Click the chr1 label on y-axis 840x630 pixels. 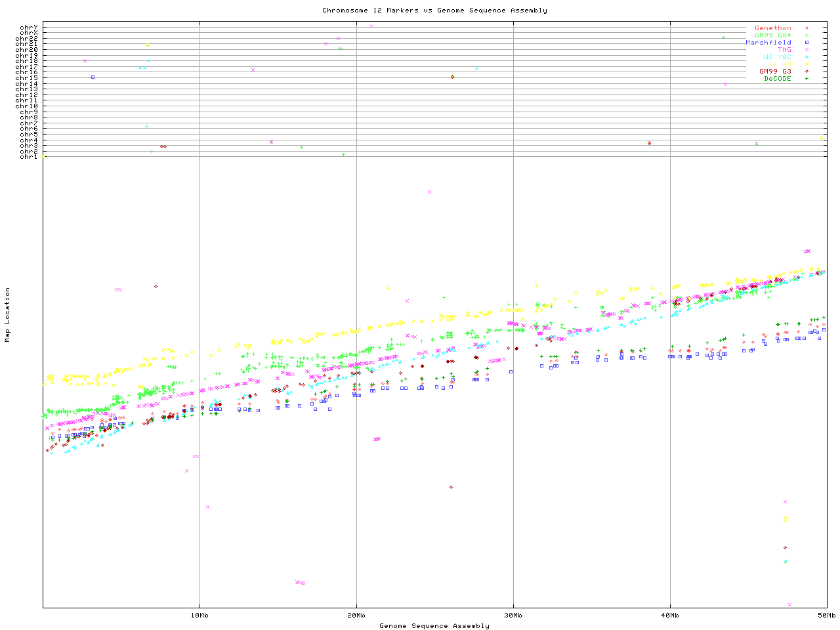[x=28, y=157]
